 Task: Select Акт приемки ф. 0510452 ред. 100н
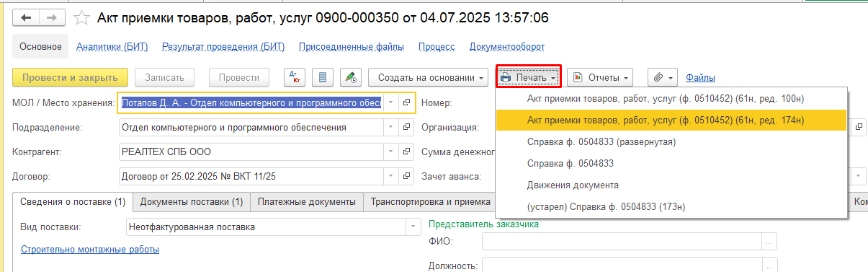[x=671, y=99]
